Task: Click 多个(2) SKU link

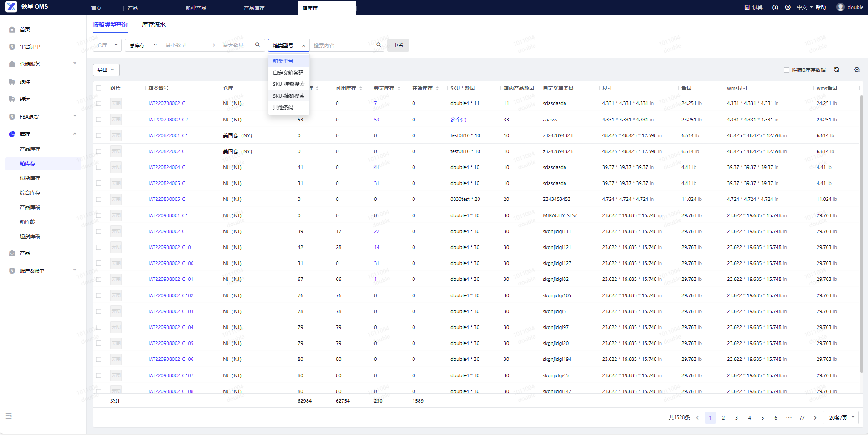Action: pyautogui.click(x=458, y=120)
